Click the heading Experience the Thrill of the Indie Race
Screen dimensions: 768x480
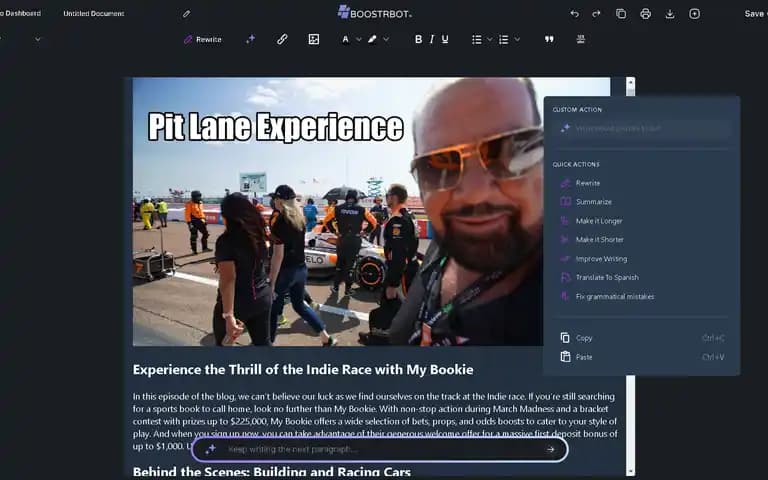pos(303,369)
